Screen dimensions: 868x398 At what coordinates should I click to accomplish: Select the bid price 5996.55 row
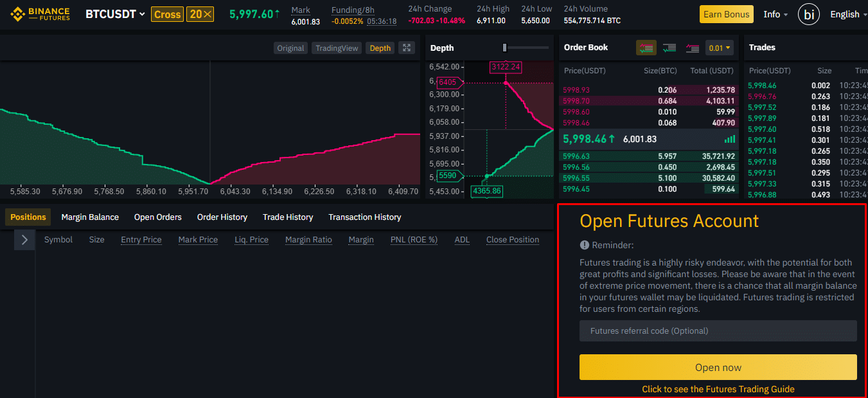[x=649, y=178]
